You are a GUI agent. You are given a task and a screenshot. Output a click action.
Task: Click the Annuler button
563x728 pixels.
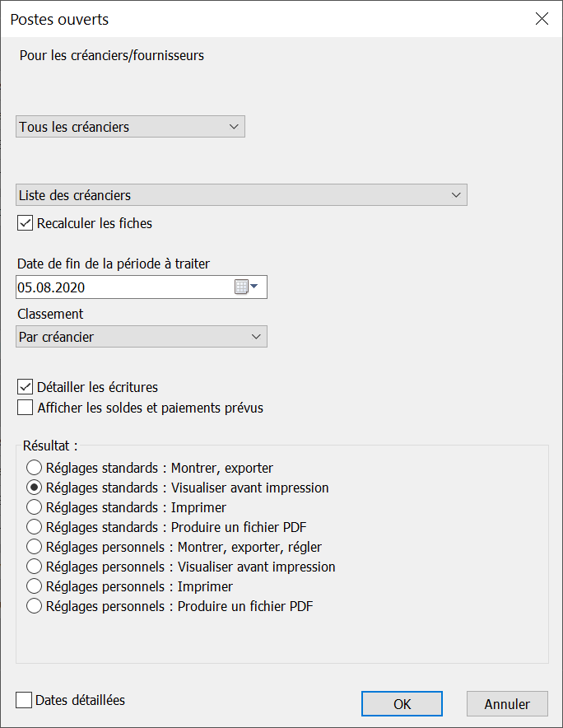click(x=507, y=704)
